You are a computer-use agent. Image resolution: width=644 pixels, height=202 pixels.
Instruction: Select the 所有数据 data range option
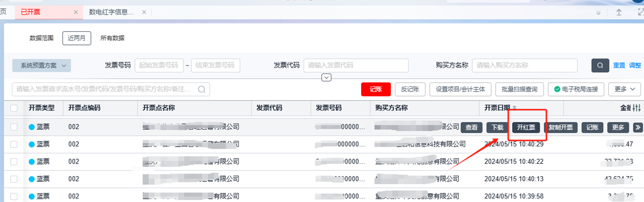(x=112, y=38)
